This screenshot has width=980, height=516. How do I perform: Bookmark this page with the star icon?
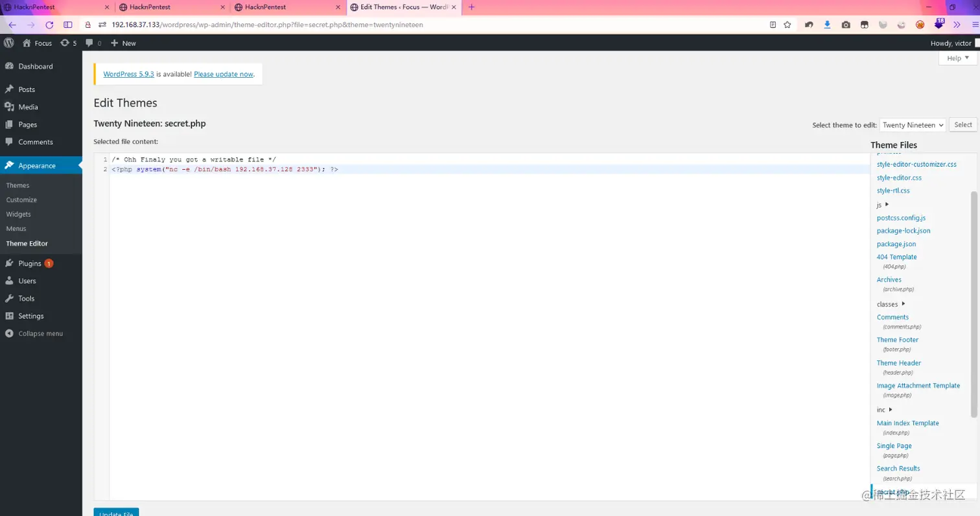[x=787, y=25]
